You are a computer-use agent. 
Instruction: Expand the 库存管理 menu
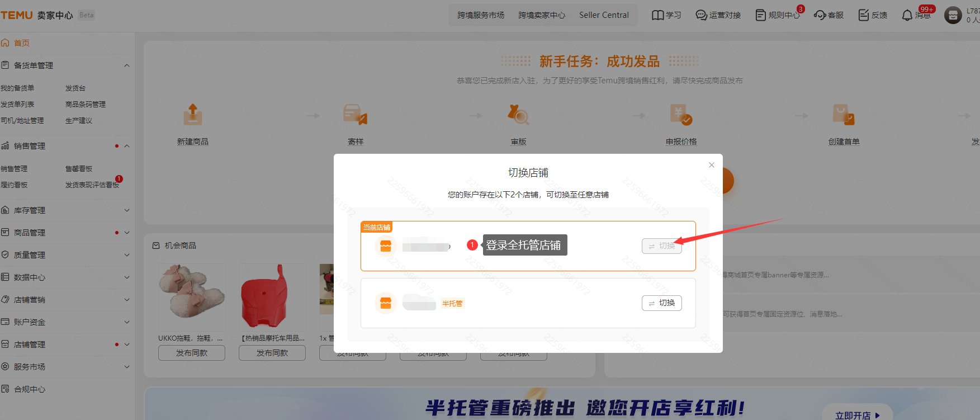[x=127, y=210]
